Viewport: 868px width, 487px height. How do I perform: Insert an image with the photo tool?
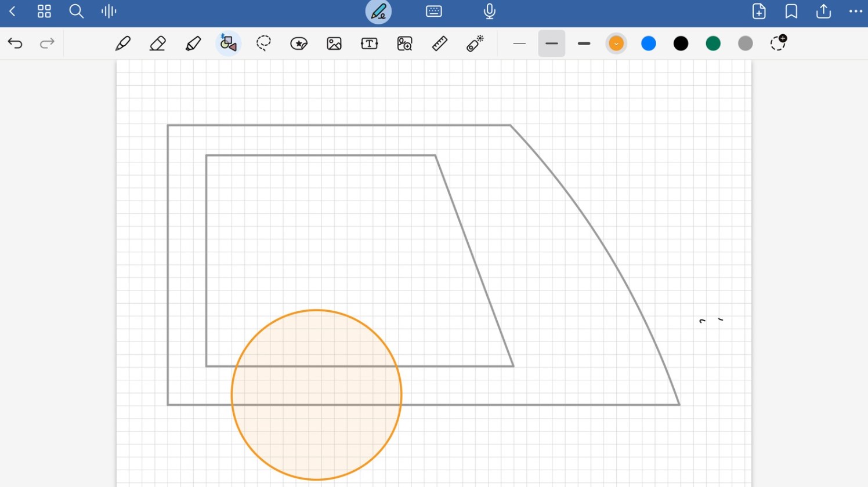(334, 43)
